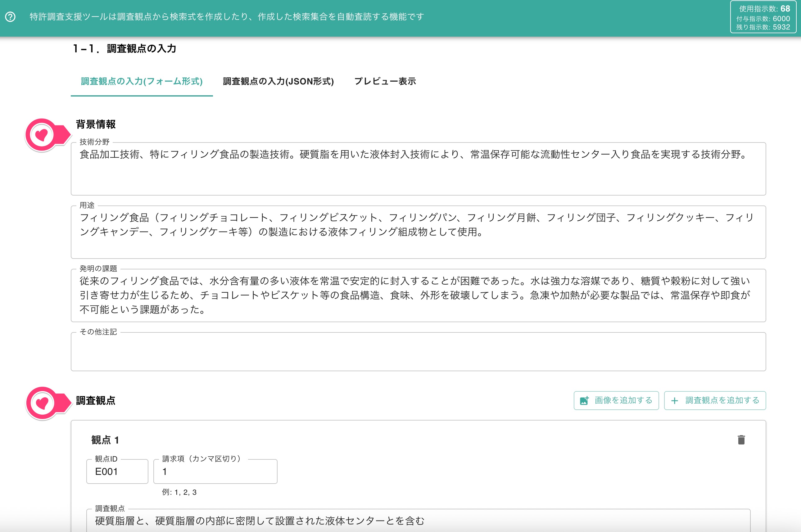Click the help question mark icon
Image resolution: width=801 pixels, height=532 pixels.
coord(10,17)
